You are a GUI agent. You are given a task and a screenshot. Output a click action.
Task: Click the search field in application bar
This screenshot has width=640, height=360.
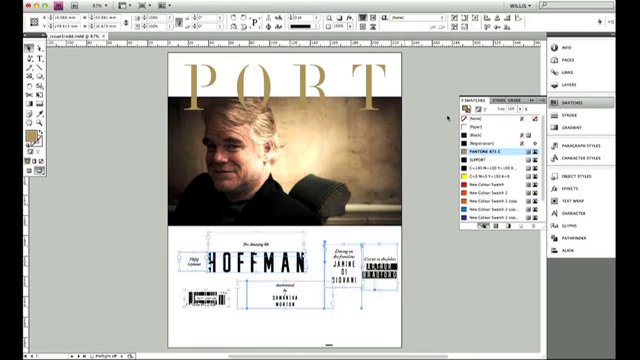point(576,5)
